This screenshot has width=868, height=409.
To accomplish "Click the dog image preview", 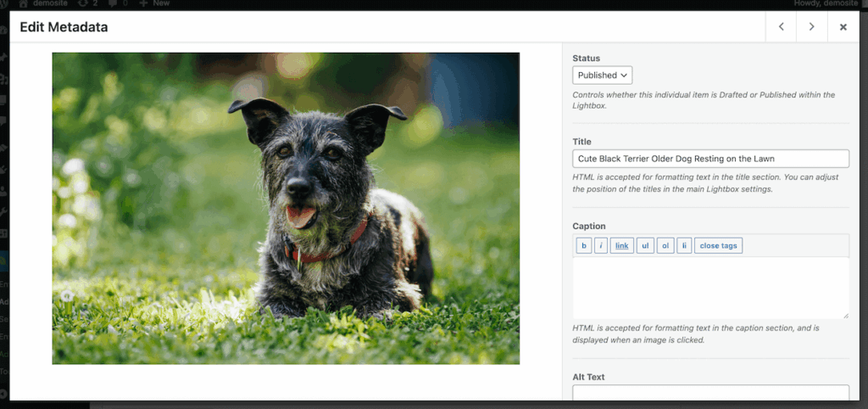I will [x=286, y=209].
